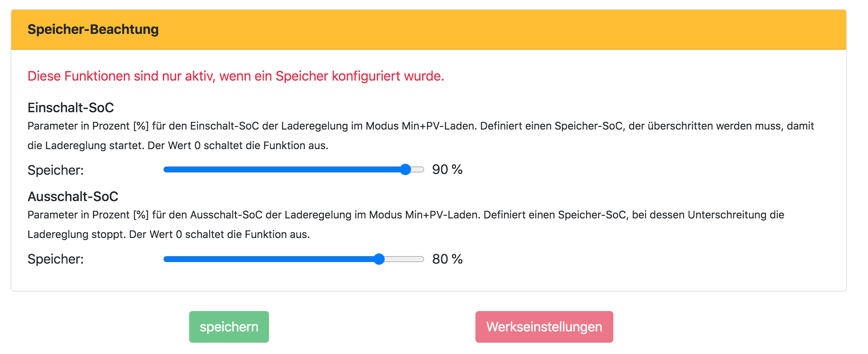Screen dimensions: 868x354
Task: Click the Ausschalt-SoC slider thumb
Action: (379, 259)
